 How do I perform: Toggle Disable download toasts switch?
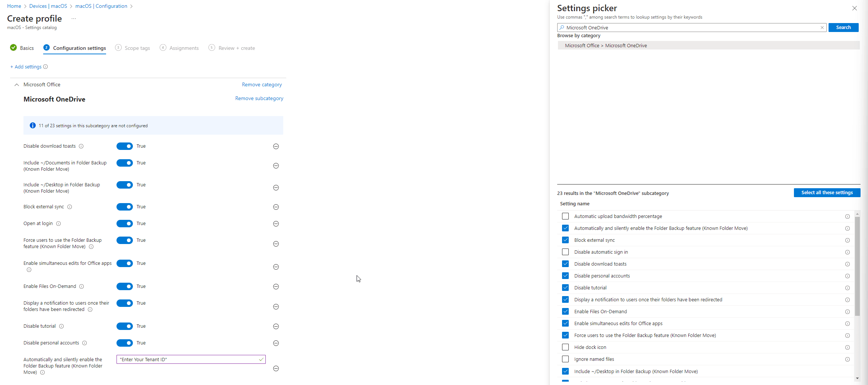125,146
